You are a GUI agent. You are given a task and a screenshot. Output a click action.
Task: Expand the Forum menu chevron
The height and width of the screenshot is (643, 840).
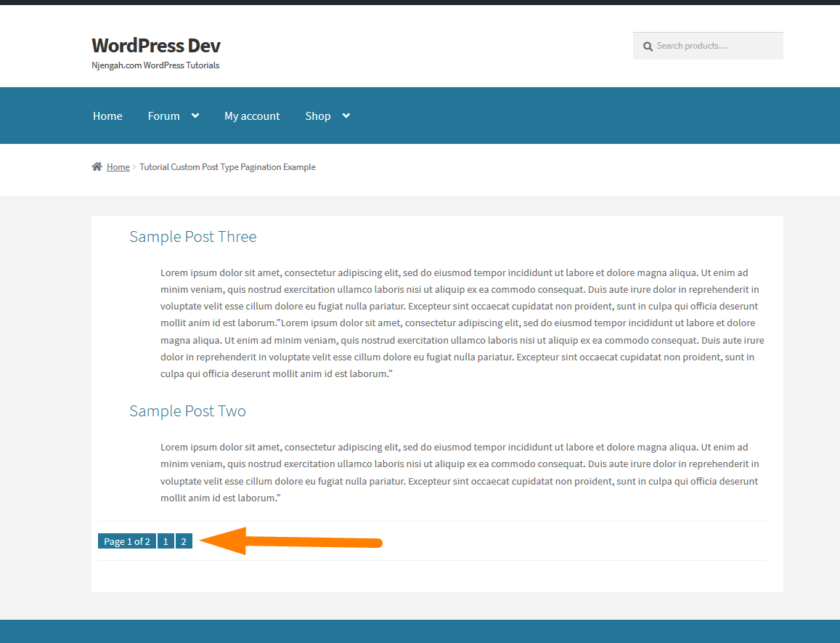click(x=195, y=116)
